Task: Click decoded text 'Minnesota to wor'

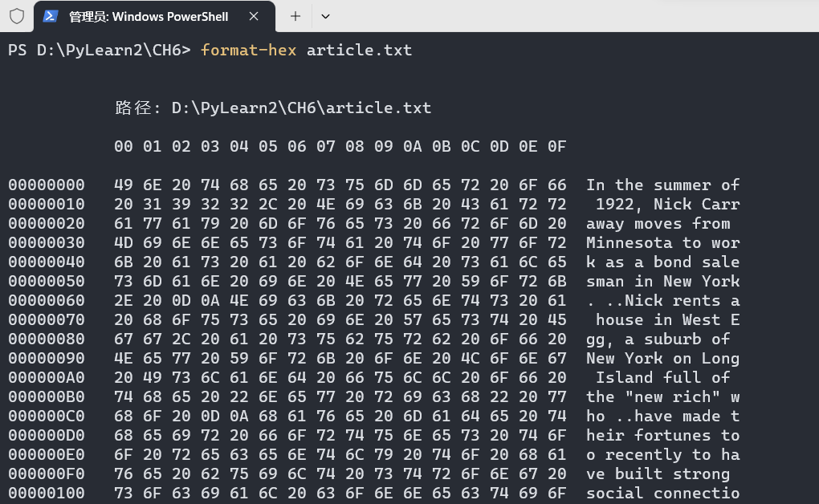Action: pos(662,243)
